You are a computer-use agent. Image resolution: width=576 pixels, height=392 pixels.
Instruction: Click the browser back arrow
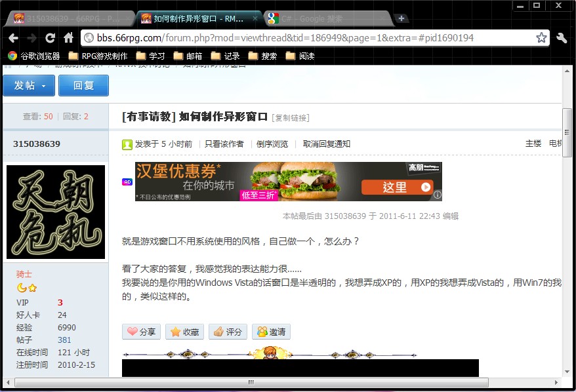(x=13, y=38)
